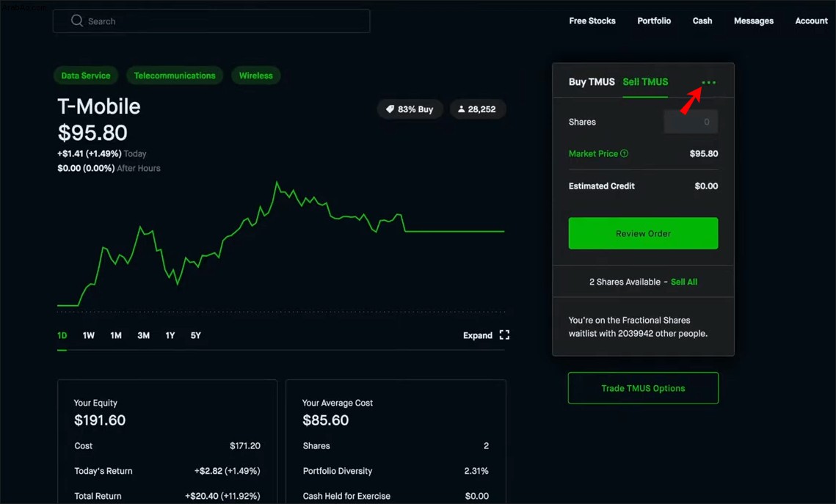Click the $0.00 After Hours change text
The image size is (836, 504).
point(109,168)
